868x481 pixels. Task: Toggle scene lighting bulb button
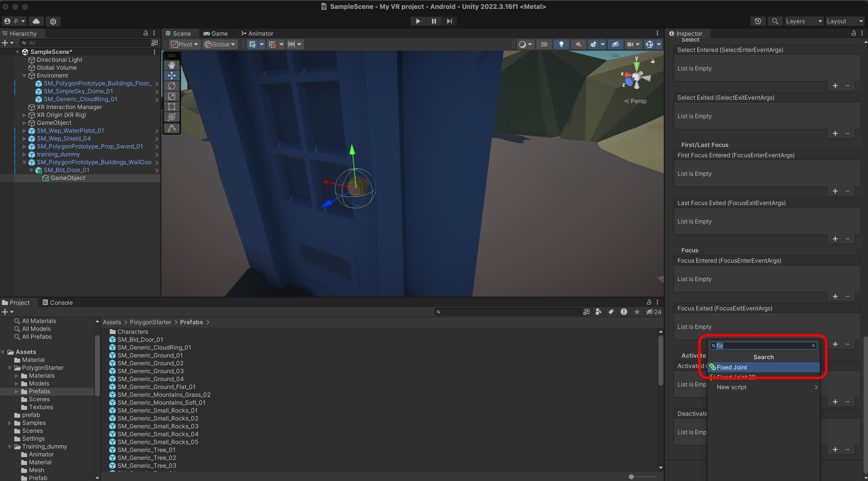pos(561,44)
